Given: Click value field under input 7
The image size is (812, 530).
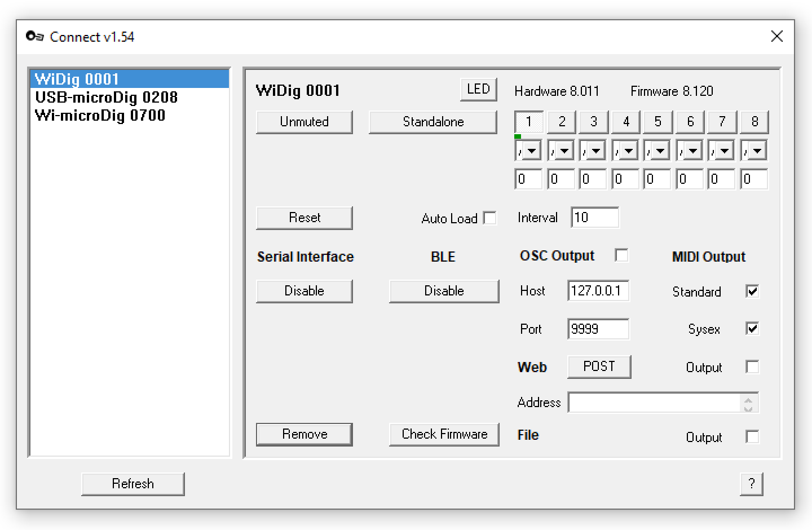Looking at the screenshot, I should tap(722, 179).
